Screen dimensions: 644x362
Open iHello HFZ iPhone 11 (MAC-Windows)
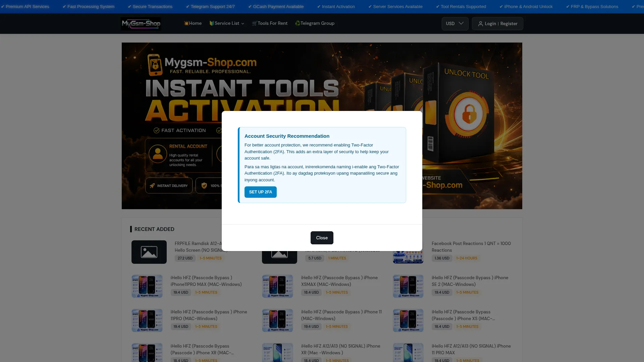[341, 315]
